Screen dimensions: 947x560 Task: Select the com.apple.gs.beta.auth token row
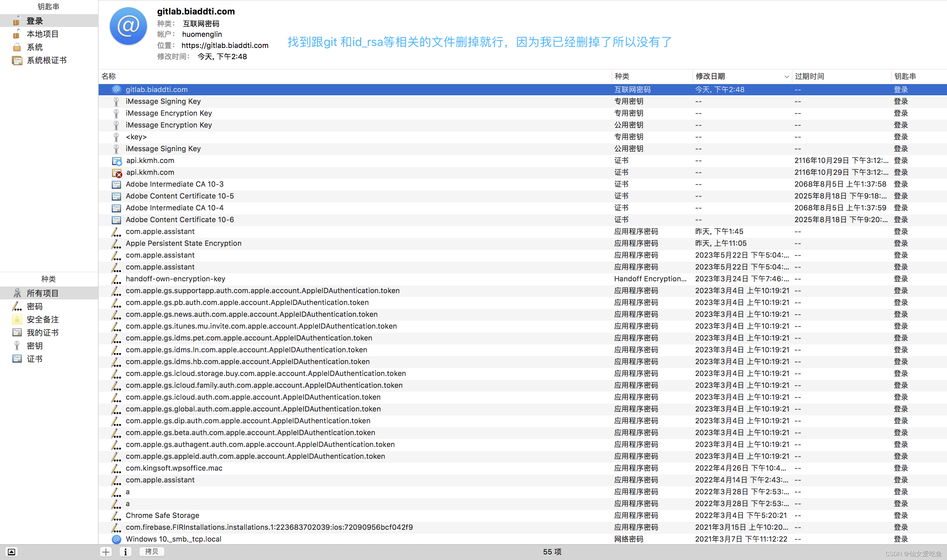click(523, 433)
